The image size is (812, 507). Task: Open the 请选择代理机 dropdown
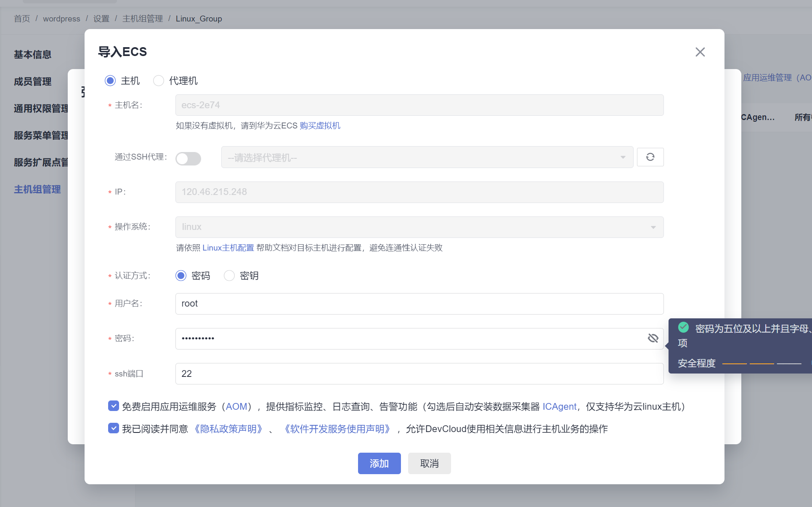coord(427,157)
